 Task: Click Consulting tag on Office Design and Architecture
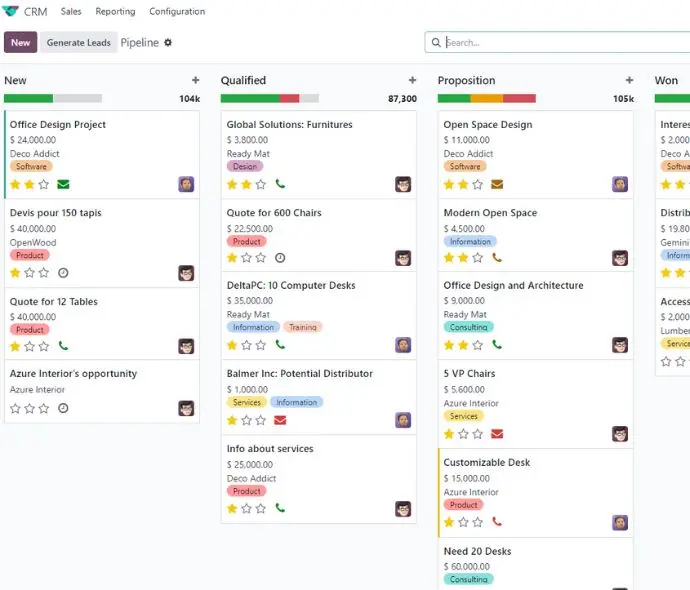(469, 327)
